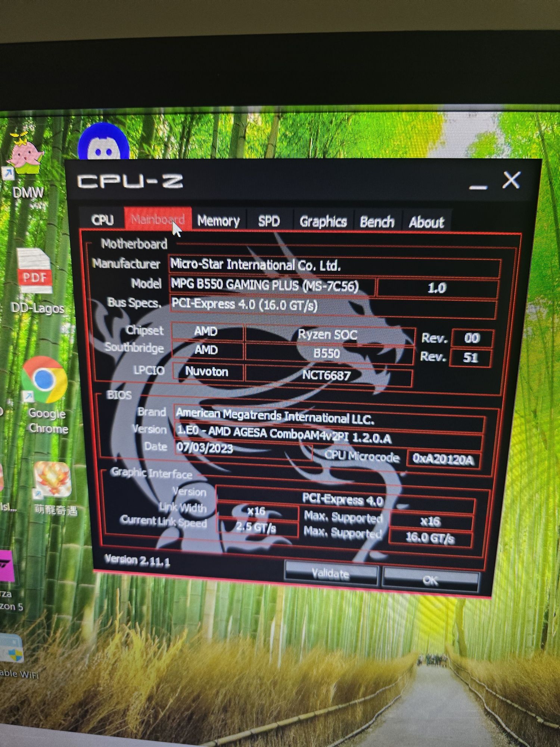Viewport: 560px width, 747px height.
Task: Click the LPCIO Nuvoton field
Action: (208, 372)
